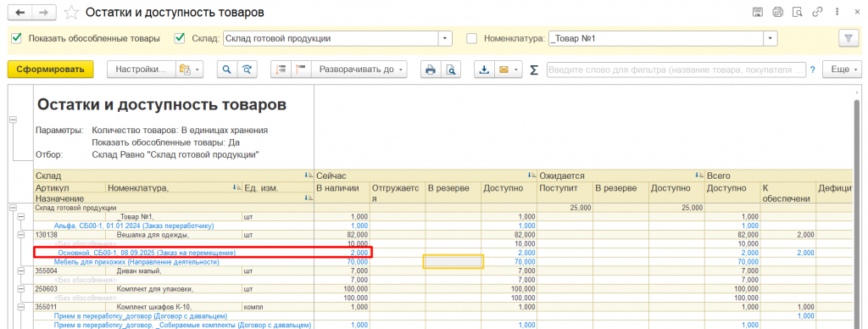This screenshot has height=329, width=868.
Task: Select the Диван малый, cell
Action: [173, 270]
